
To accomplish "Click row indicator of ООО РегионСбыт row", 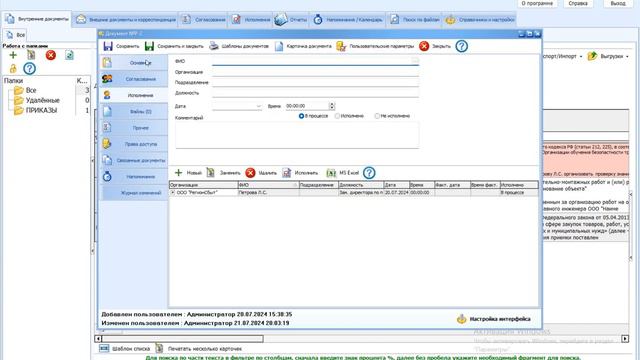I will click(x=173, y=192).
